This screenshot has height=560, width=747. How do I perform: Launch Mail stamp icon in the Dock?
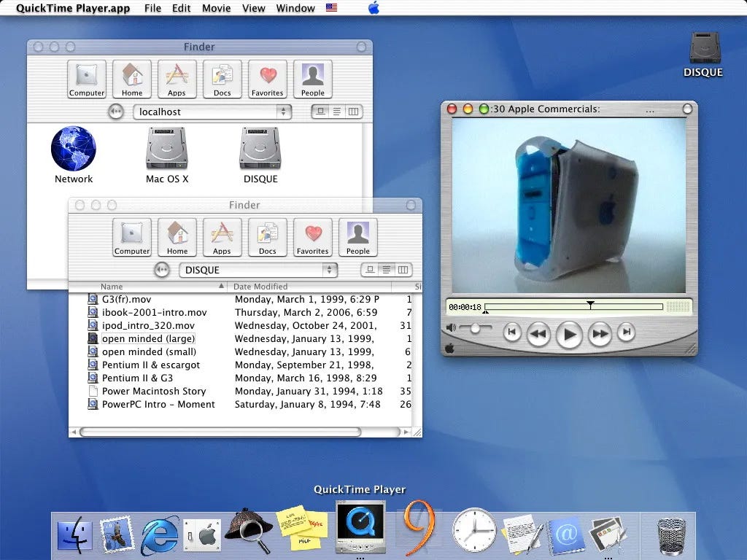pos(116,534)
